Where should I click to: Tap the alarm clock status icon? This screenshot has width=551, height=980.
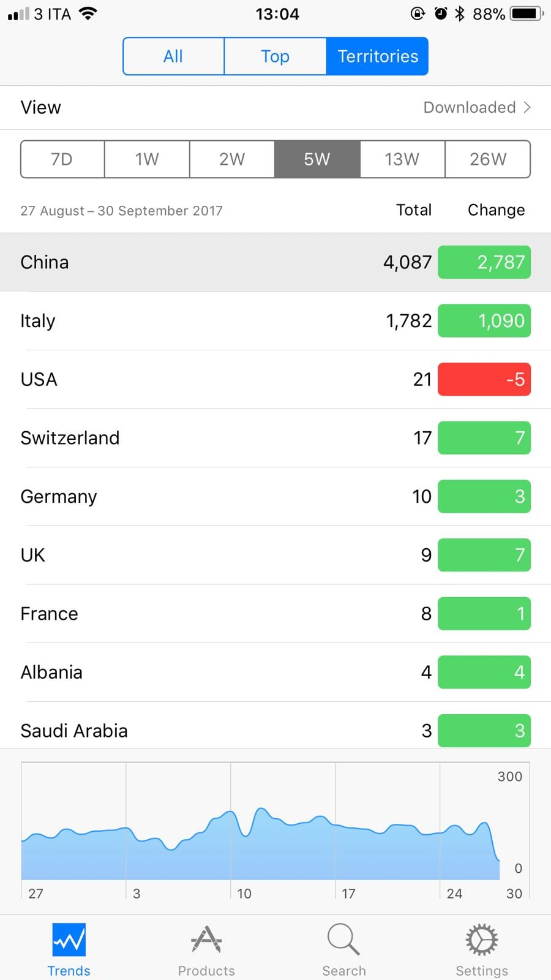coord(441,13)
